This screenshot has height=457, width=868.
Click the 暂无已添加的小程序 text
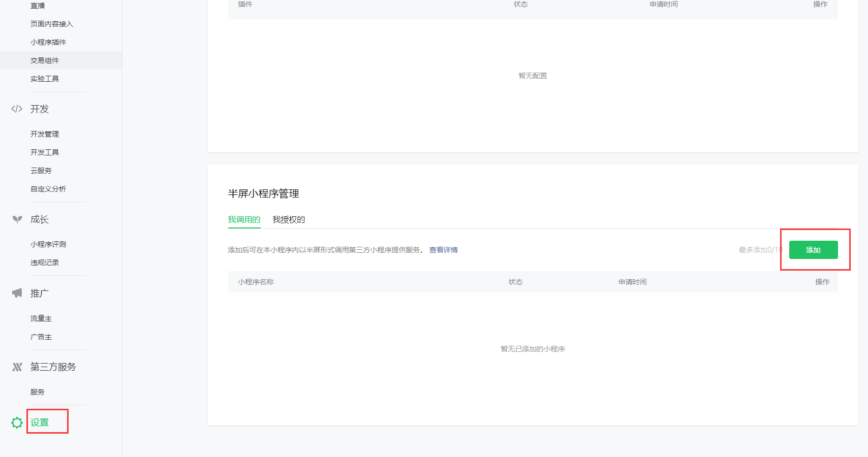pos(533,349)
